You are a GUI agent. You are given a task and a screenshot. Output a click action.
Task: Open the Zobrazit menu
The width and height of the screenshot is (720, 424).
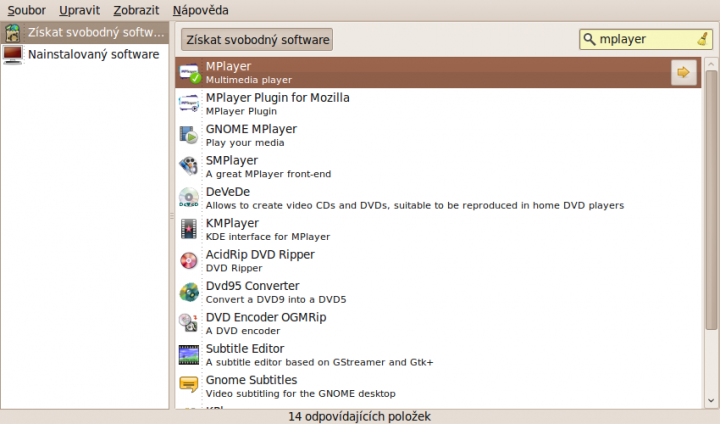(x=136, y=10)
